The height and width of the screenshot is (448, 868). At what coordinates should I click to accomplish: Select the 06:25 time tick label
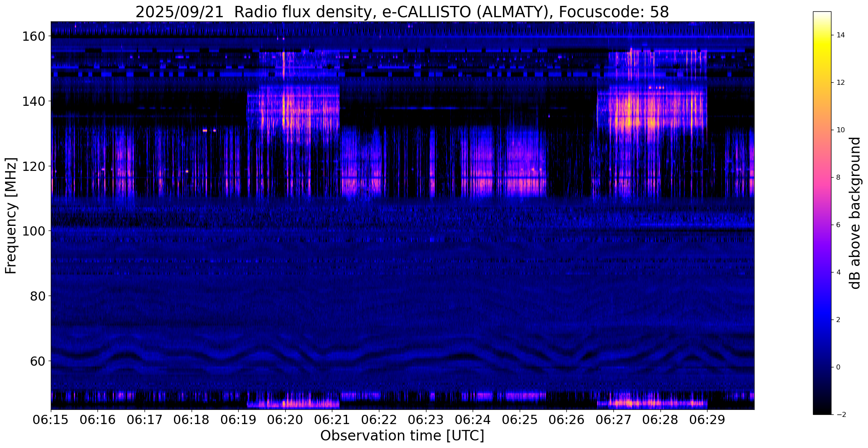[x=520, y=419]
